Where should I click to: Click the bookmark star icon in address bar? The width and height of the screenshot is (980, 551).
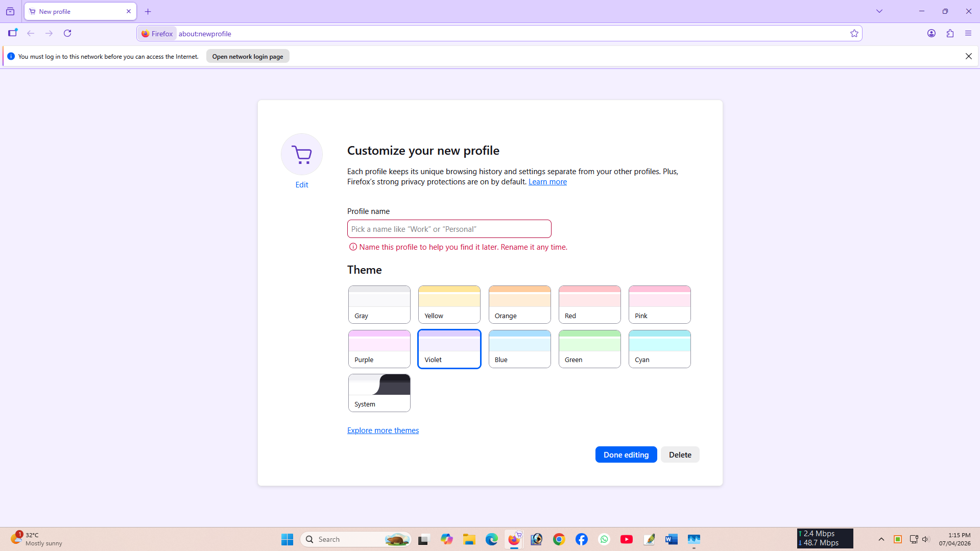click(854, 34)
